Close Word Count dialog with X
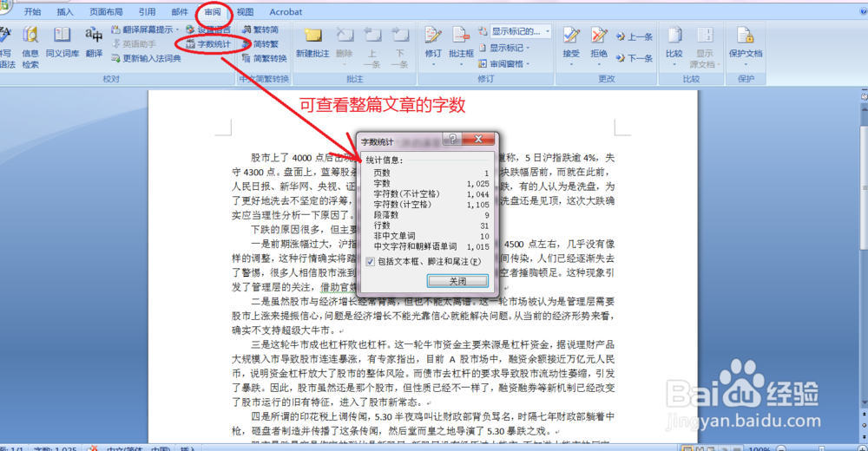Viewport: 868px width, 451px height. 478,139
